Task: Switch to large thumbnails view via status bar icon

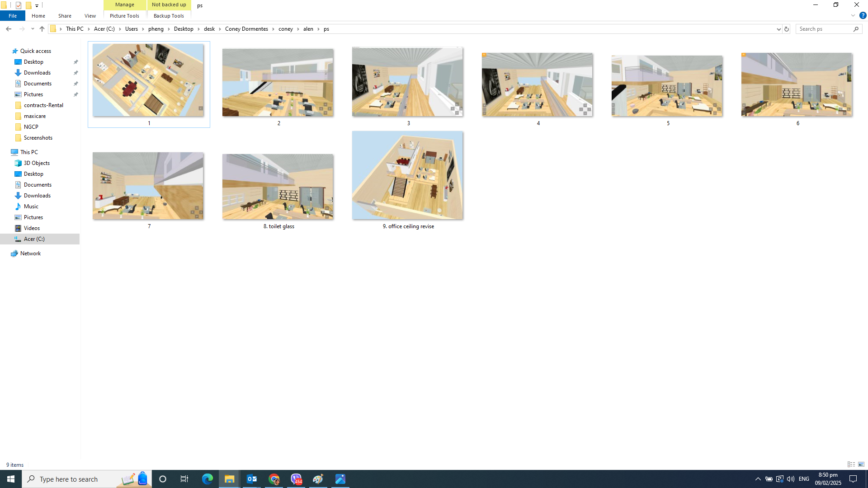Action: pyautogui.click(x=862, y=464)
